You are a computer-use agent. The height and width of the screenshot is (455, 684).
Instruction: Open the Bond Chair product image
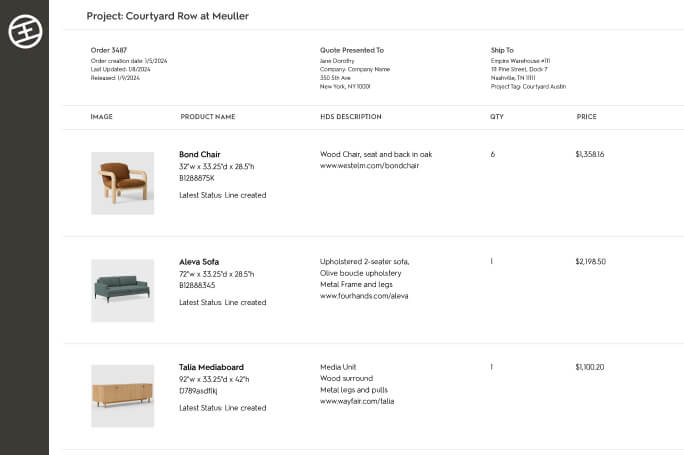122,183
